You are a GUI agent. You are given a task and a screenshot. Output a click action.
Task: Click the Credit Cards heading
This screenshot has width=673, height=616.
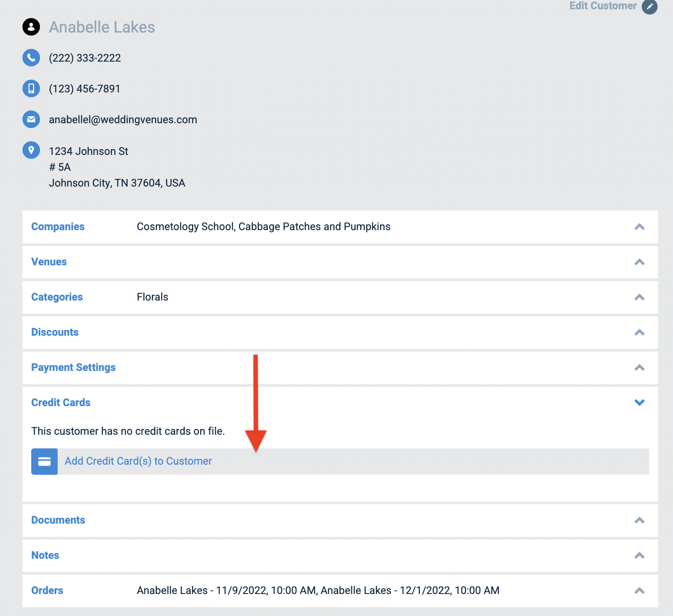pos(61,402)
